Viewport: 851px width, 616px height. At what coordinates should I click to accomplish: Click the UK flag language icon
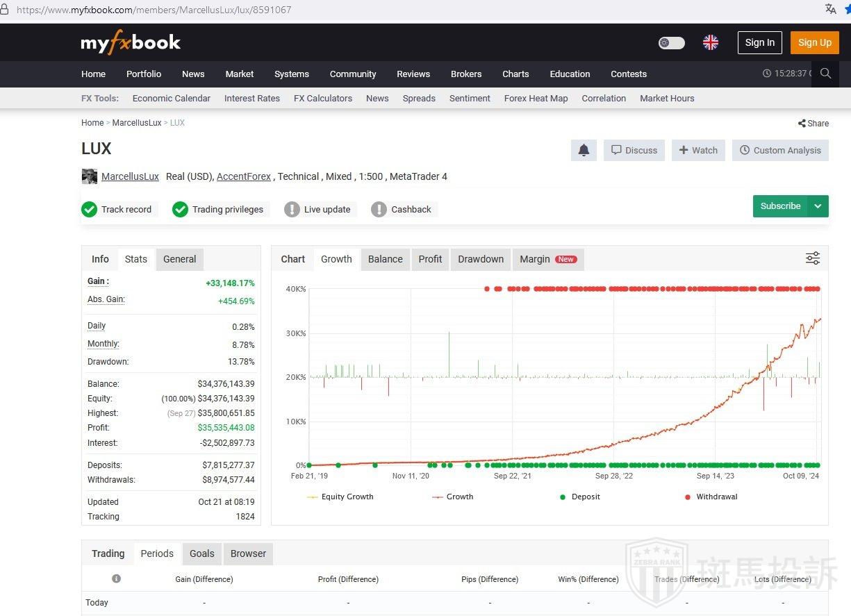tap(710, 42)
